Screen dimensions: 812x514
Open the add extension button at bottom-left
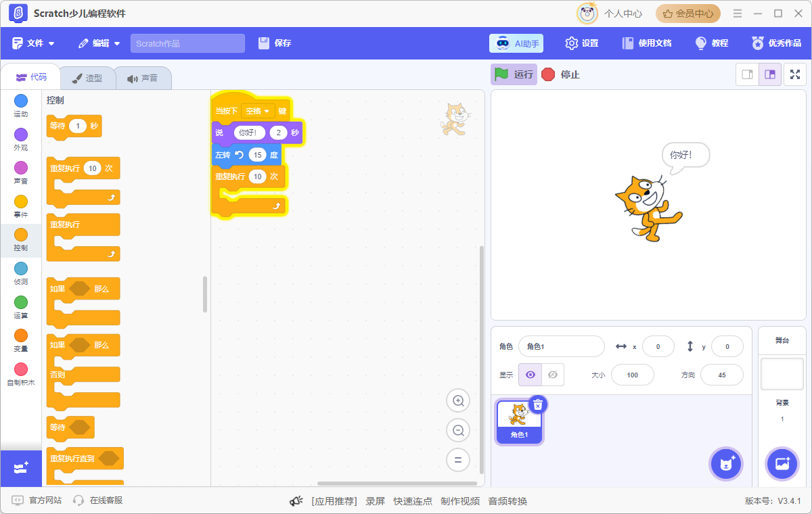point(21,468)
